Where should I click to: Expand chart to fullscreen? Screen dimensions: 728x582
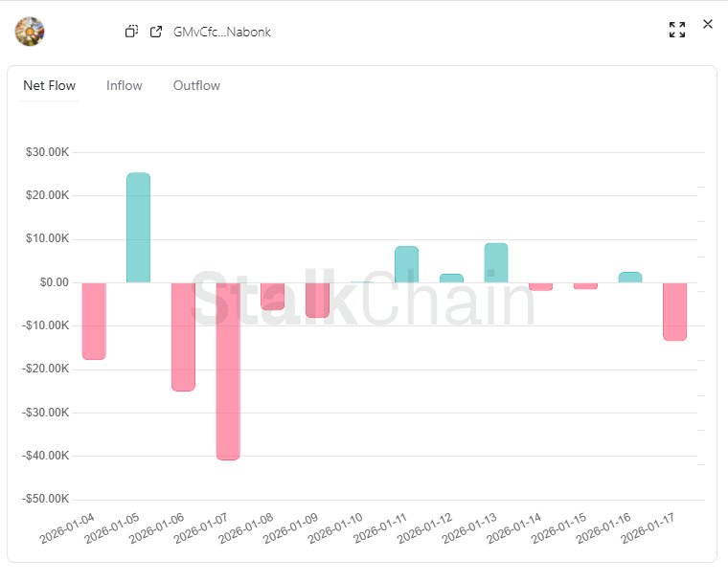[x=677, y=30]
